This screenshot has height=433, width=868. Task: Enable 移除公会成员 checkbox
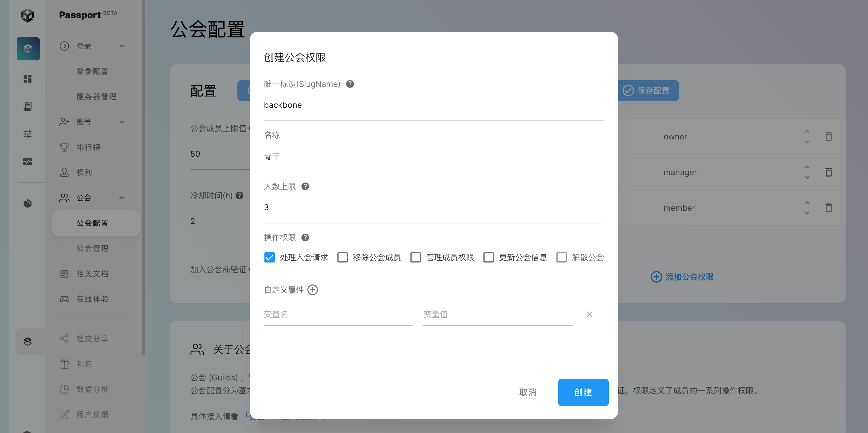[342, 257]
